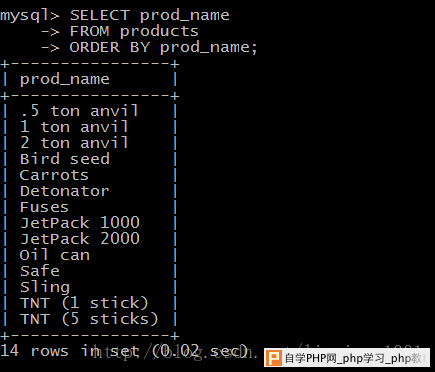Click the 'SELECT prod_name' query line
The width and height of the screenshot is (435, 372).
(150, 15)
